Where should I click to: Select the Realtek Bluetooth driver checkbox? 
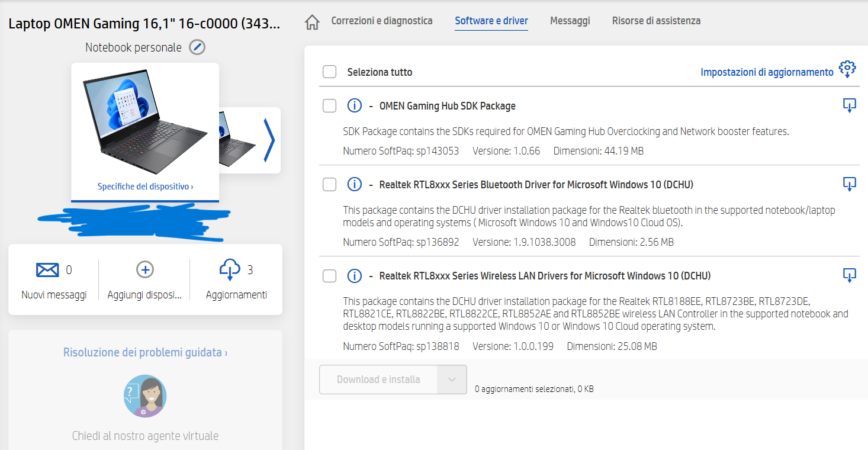329,184
